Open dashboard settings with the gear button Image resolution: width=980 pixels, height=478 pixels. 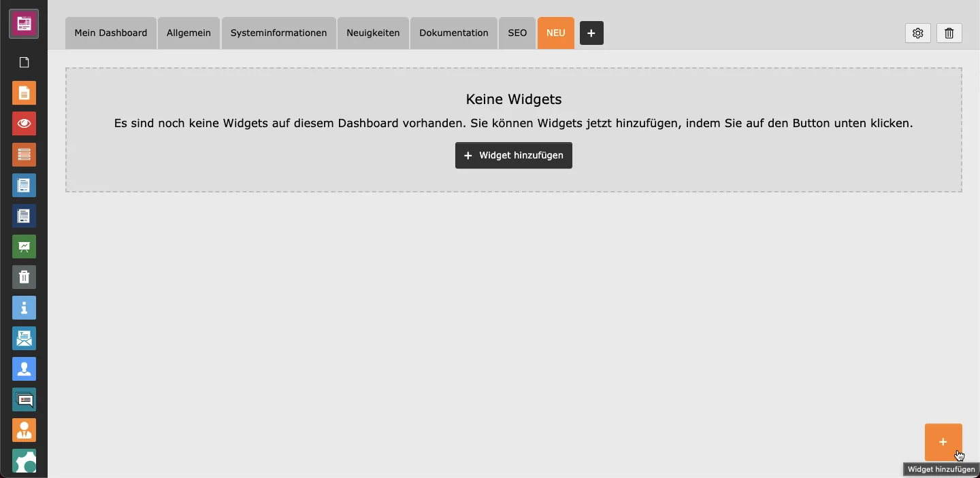tap(917, 33)
